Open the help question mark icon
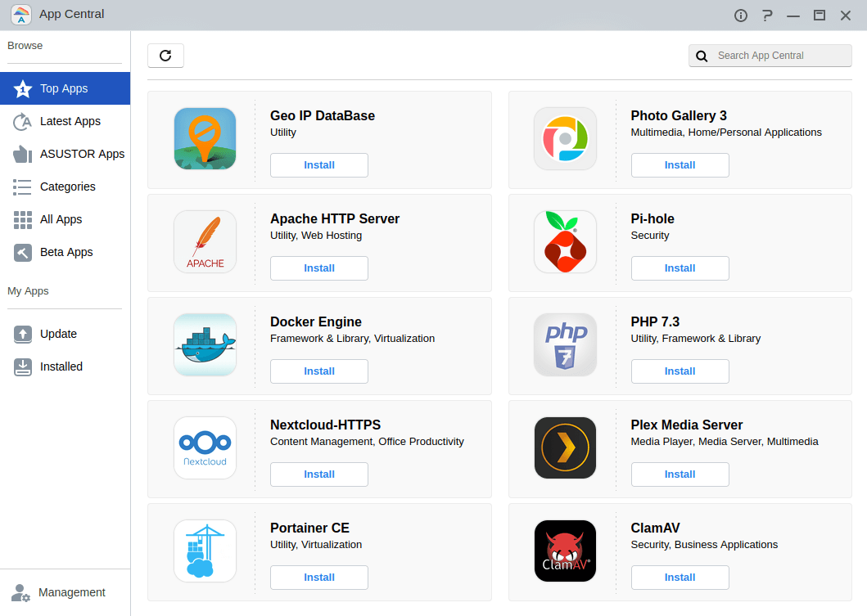 point(767,16)
